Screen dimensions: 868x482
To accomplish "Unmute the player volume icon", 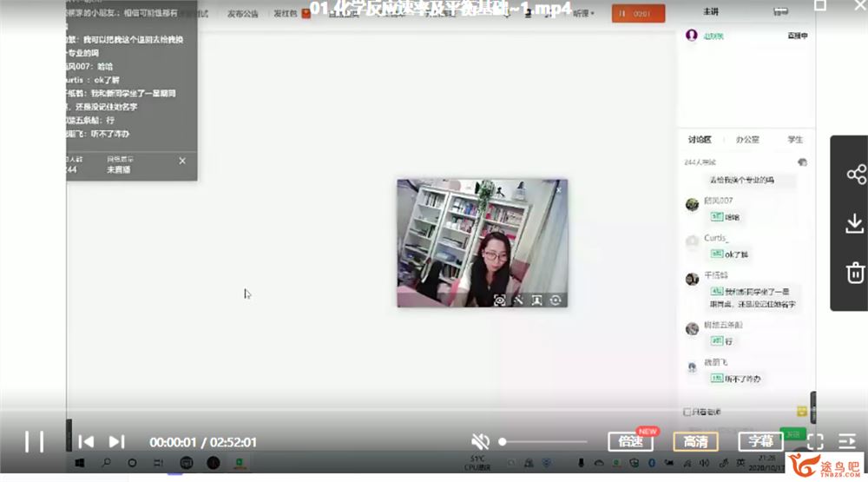I will coord(480,441).
